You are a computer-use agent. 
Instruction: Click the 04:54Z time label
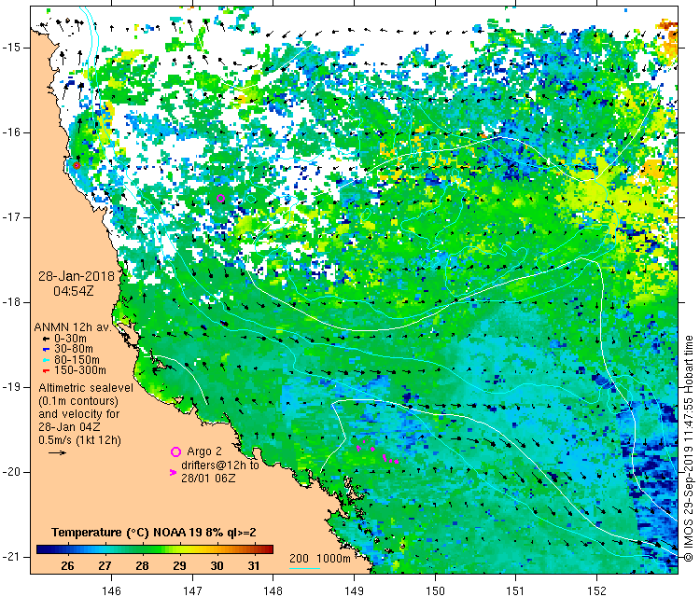tap(74, 291)
